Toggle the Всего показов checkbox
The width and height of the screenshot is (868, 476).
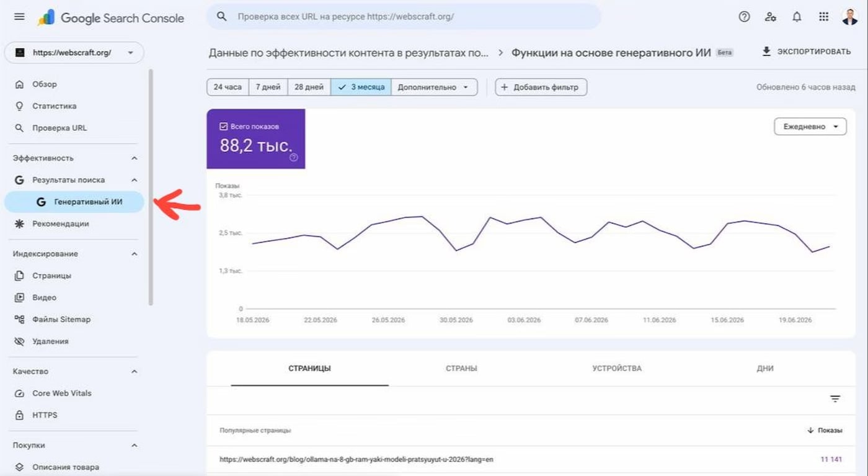[224, 127]
